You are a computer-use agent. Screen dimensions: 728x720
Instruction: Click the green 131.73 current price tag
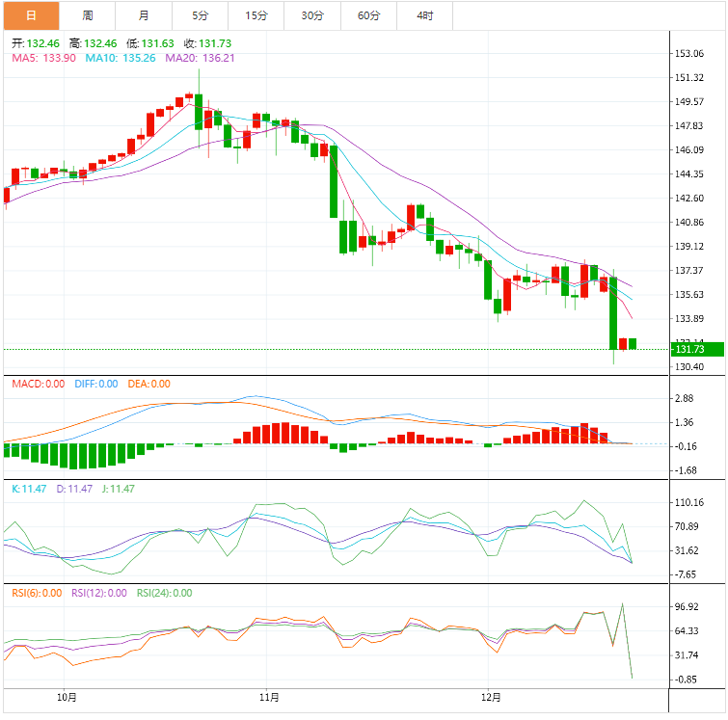[697, 349]
